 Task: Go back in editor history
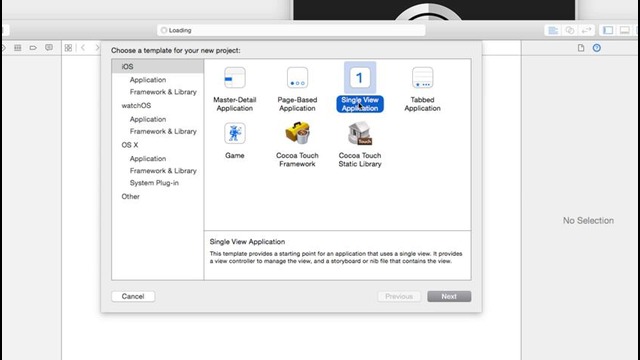(x=83, y=48)
